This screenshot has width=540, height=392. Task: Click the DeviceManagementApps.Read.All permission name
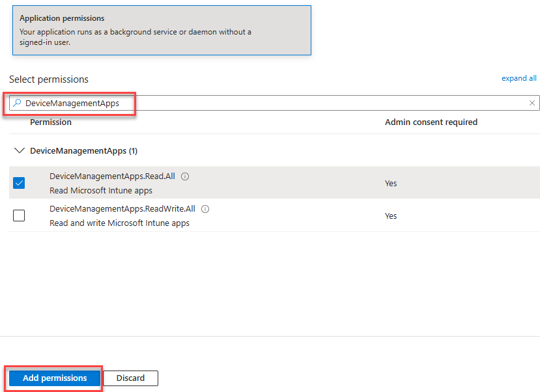click(x=111, y=176)
